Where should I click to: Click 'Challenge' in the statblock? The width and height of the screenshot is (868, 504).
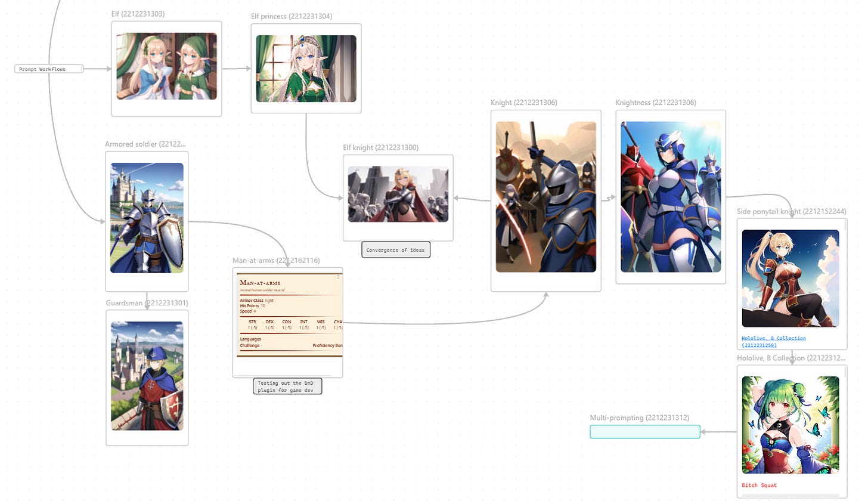point(250,345)
